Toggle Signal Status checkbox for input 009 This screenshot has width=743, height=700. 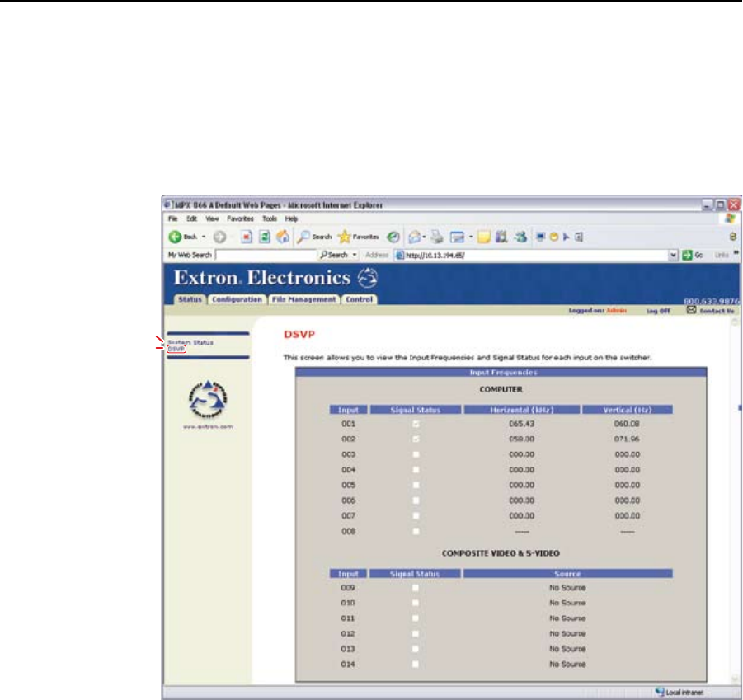pyautogui.click(x=416, y=588)
